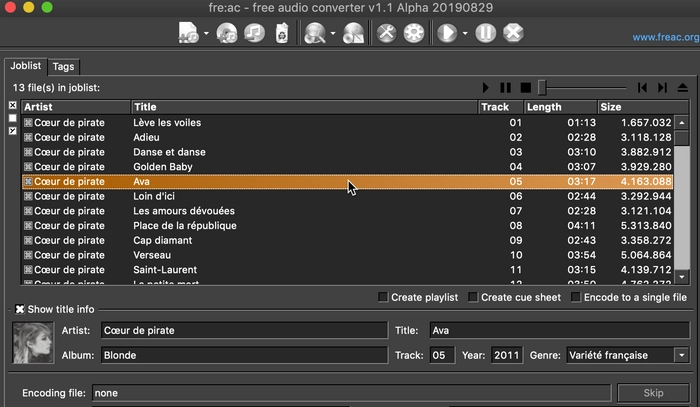Add audio CD contents to joblist
The height and width of the screenshot is (407, 700).
click(x=227, y=33)
